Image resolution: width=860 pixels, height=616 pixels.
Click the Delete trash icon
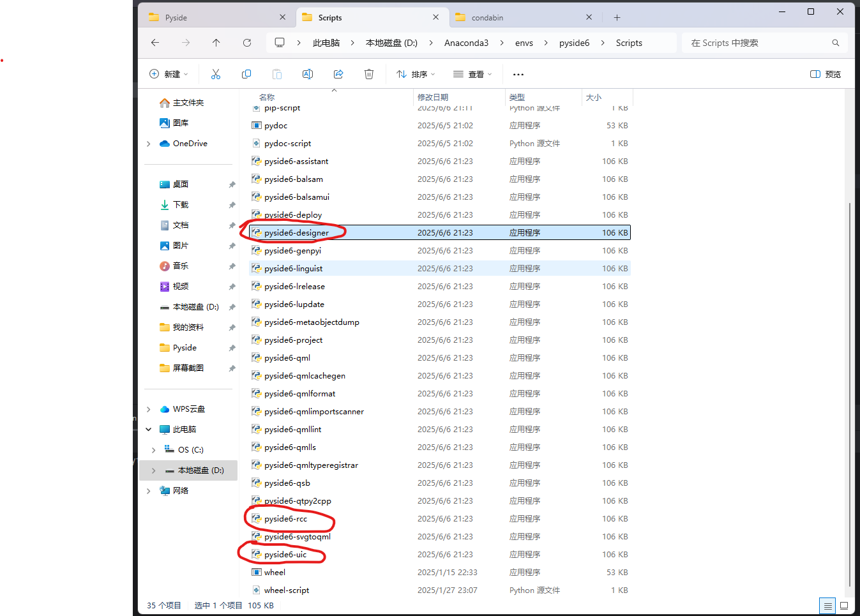(369, 74)
